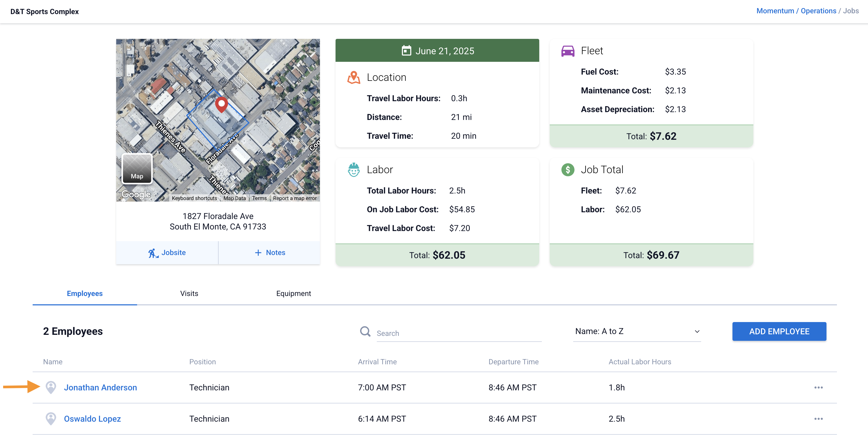Open Oswaldo Lopez's row options menu
868x448 pixels.
click(x=818, y=419)
